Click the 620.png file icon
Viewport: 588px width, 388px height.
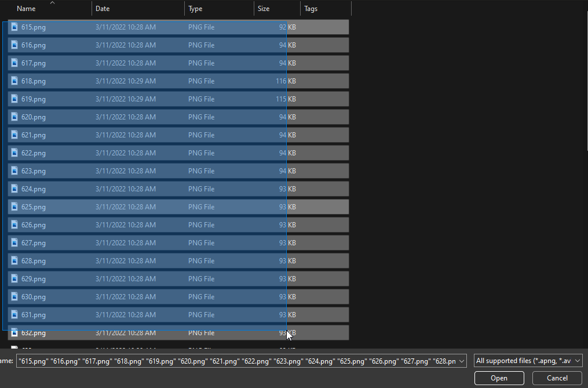click(x=14, y=117)
